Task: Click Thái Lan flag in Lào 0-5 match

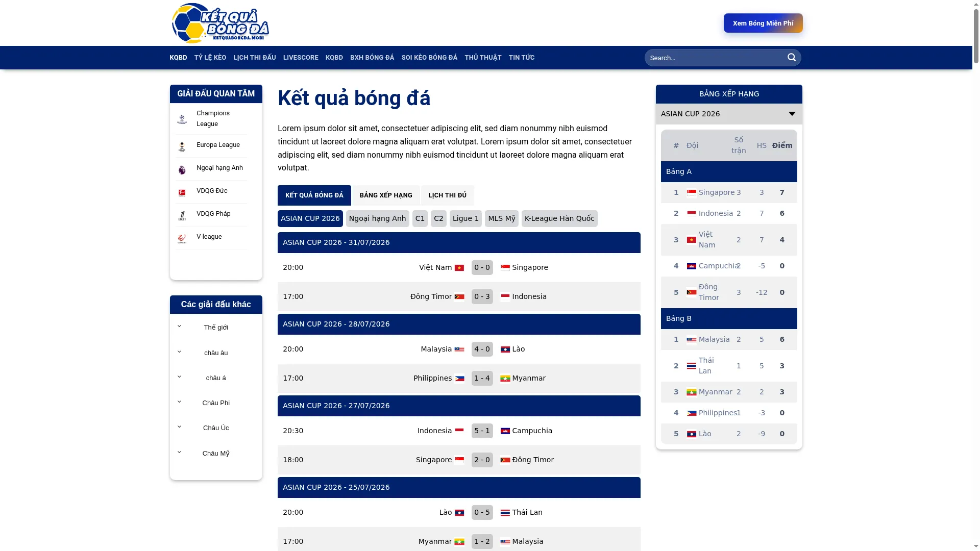Action: pyautogui.click(x=505, y=513)
